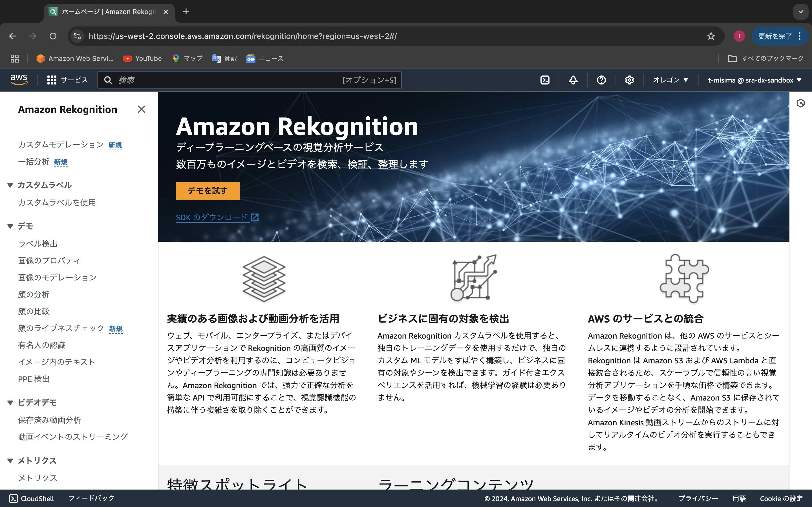
Task: Collapse the カスタムラベル section
Action: click(x=10, y=185)
